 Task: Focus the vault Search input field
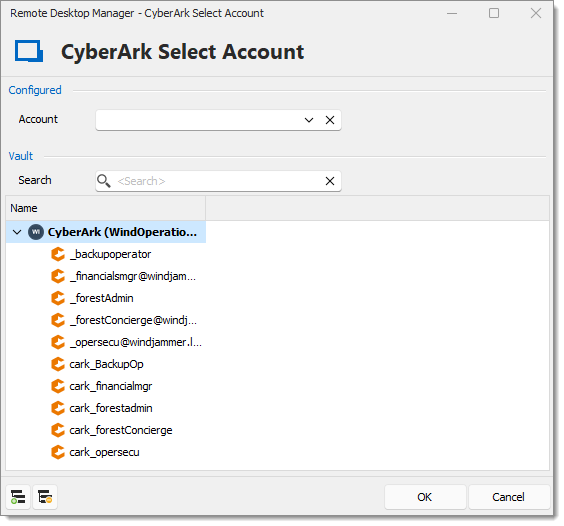click(x=218, y=181)
